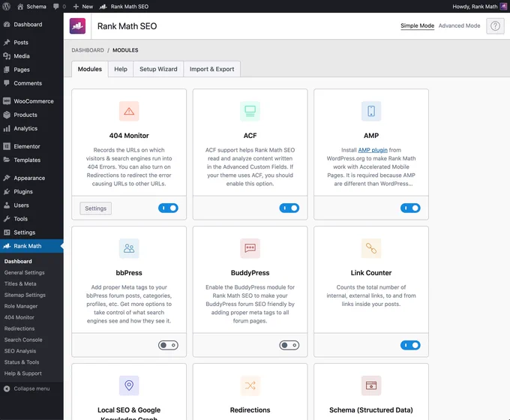Click the 404 Monitor warning icon
The image size is (510, 420).
(x=129, y=111)
